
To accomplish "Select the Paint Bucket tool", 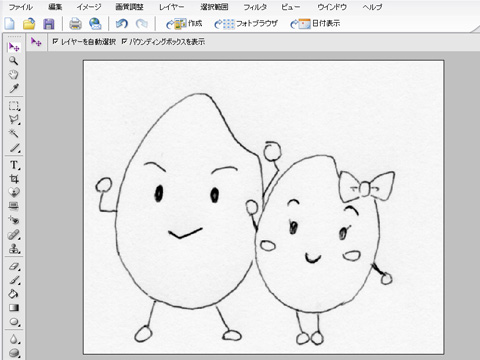I will click(14, 294).
